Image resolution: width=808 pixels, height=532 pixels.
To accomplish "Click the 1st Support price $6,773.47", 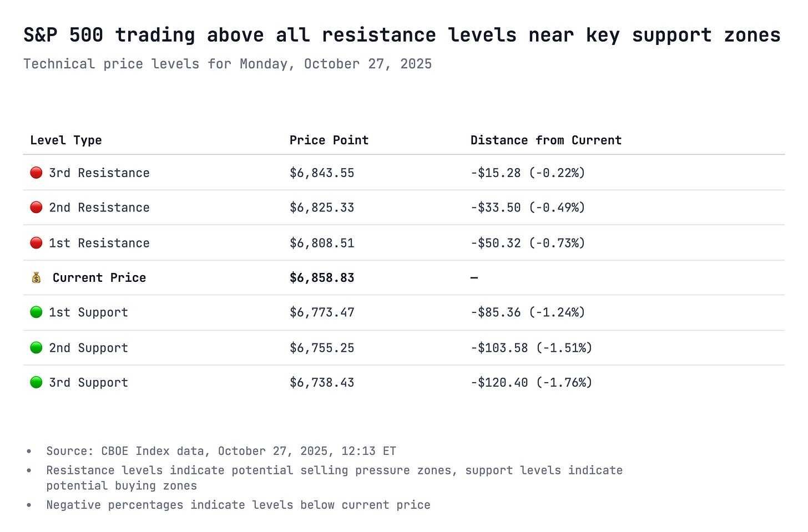I will click(x=322, y=312).
